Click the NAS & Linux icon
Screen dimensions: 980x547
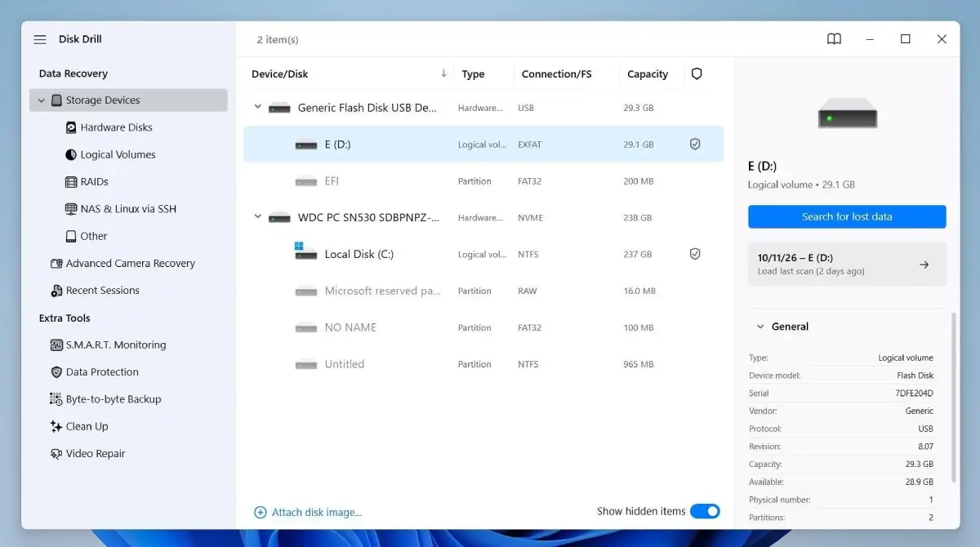click(x=72, y=209)
